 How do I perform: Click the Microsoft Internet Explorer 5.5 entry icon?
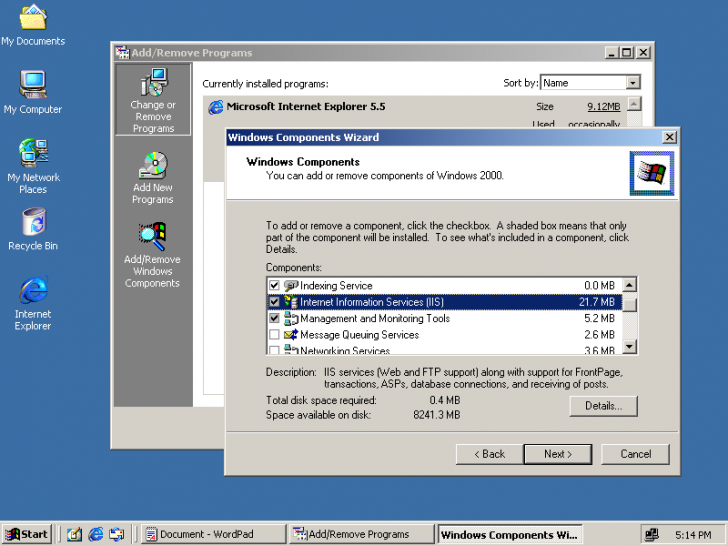click(x=215, y=107)
